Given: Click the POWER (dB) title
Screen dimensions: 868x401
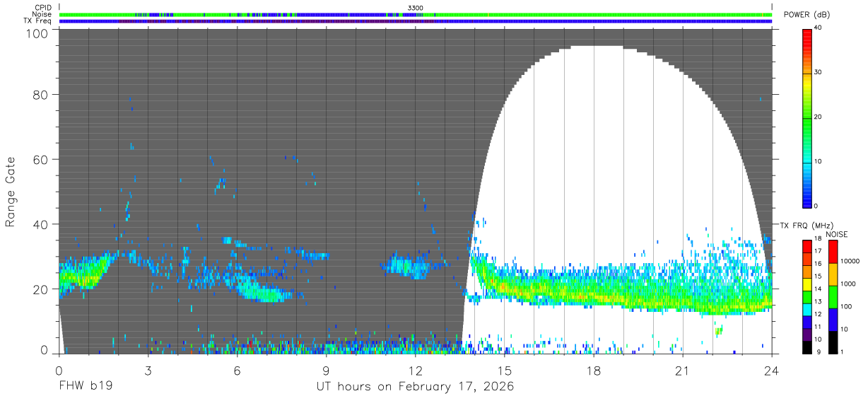Looking at the screenshot, I should [x=807, y=15].
